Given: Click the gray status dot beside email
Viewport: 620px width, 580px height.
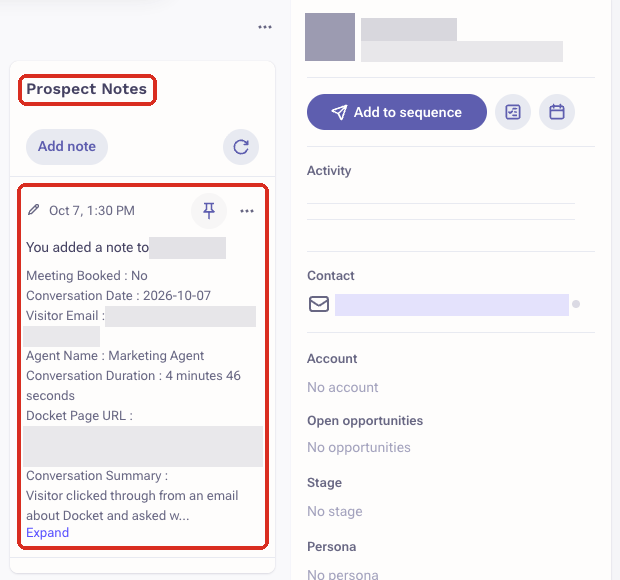Looking at the screenshot, I should pos(576,304).
